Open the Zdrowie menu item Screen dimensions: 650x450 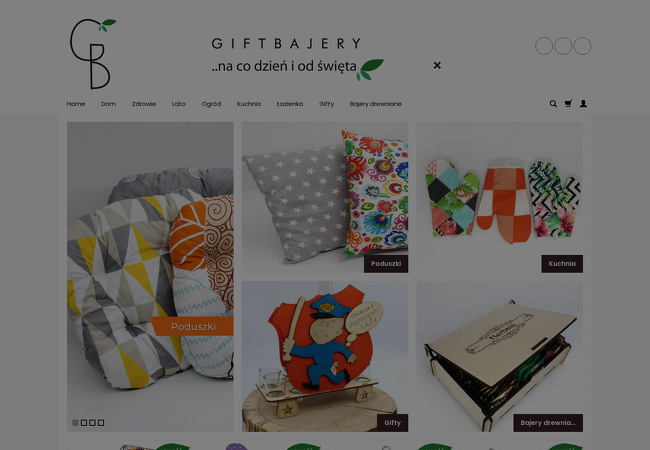(x=144, y=104)
